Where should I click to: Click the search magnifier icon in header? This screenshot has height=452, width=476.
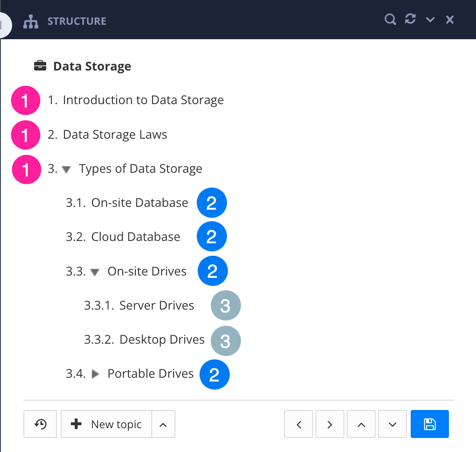click(x=390, y=20)
